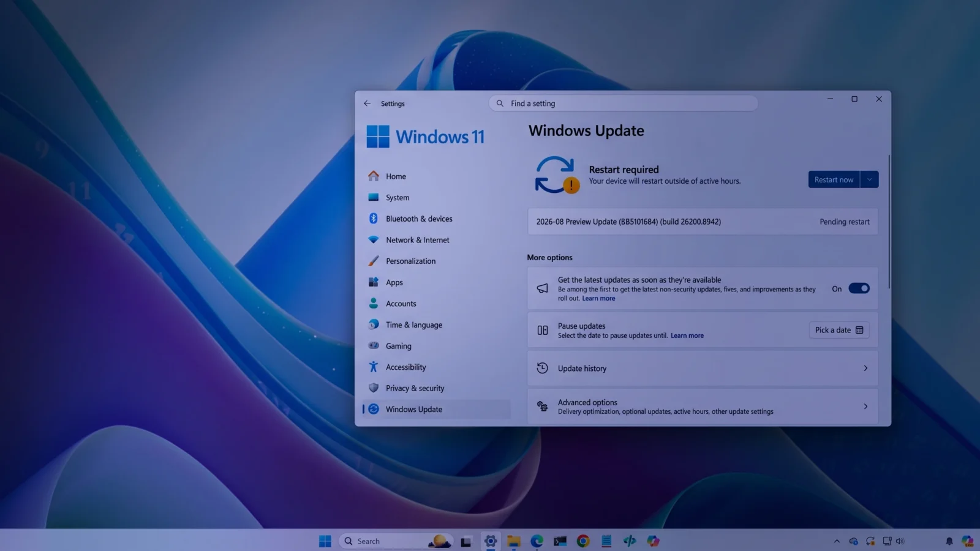Open the Windows Start menu
The width and height of the screenshot is (980, 551).
[325, 541]
